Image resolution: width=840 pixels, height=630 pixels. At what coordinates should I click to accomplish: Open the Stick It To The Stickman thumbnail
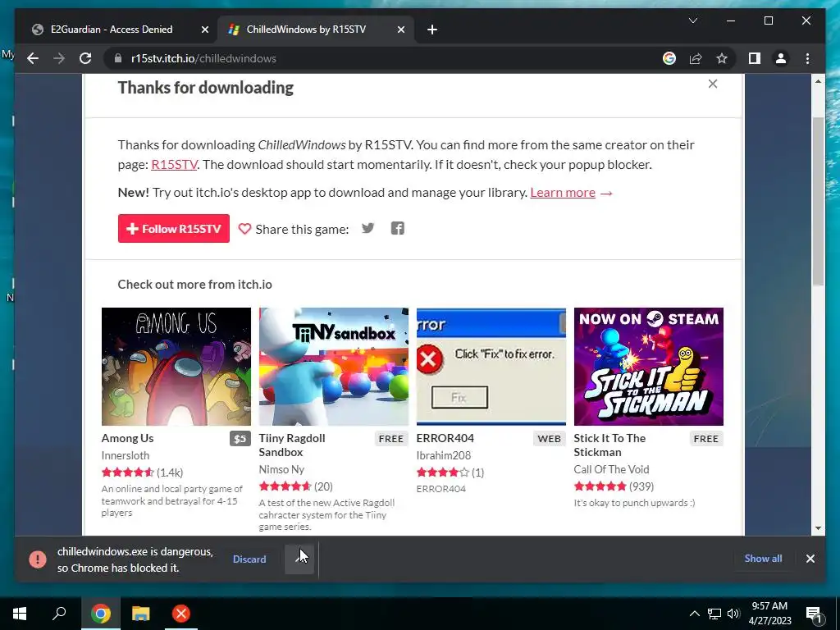pos(649,367)
